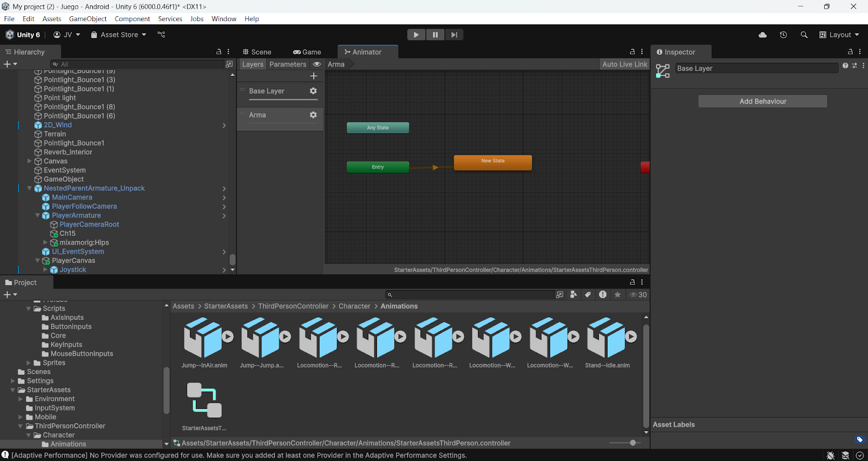Select the New State node
Viewport: 868px width, 461px height.
pyautogui.click(x=493, y=163)
